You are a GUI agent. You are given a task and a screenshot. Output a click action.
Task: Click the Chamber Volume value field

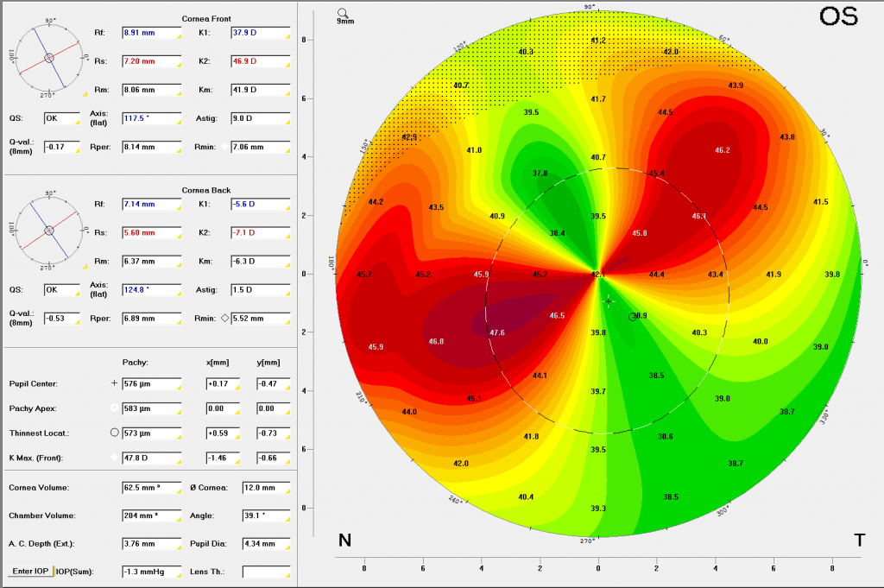coord(150,515)
